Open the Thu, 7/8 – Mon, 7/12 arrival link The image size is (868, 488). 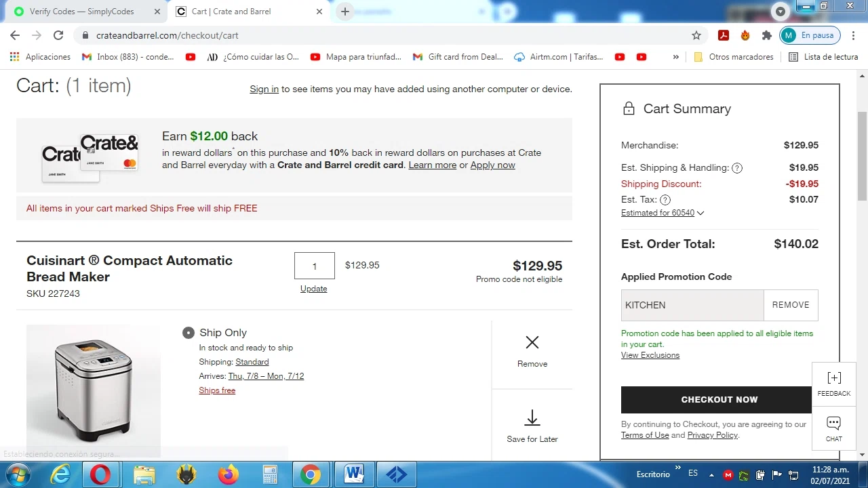pyautogui.click(x=266, y=376)
